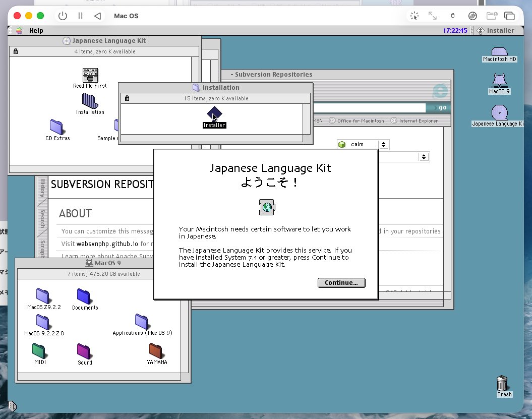Select the Japanese Language Kit CD on desktop

[x=498, y=115]
